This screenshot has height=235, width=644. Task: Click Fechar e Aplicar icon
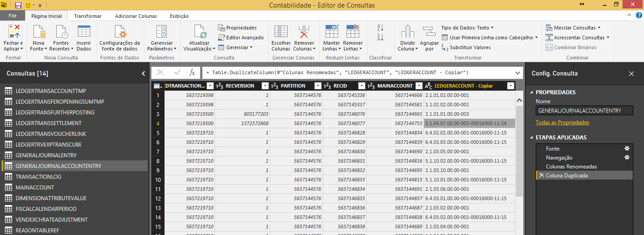click(x=14, y=32)
